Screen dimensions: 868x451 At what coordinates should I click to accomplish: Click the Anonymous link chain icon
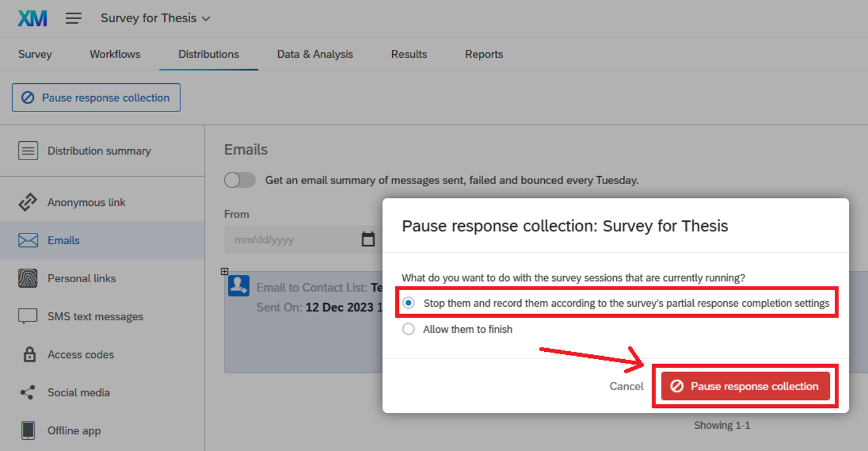28,202
